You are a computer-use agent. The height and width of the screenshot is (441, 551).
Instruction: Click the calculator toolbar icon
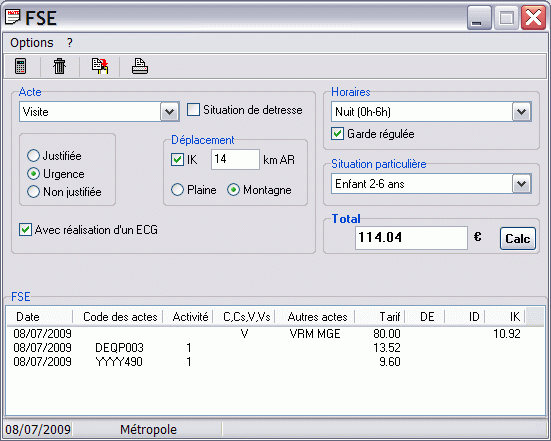(x=21, y=66)
